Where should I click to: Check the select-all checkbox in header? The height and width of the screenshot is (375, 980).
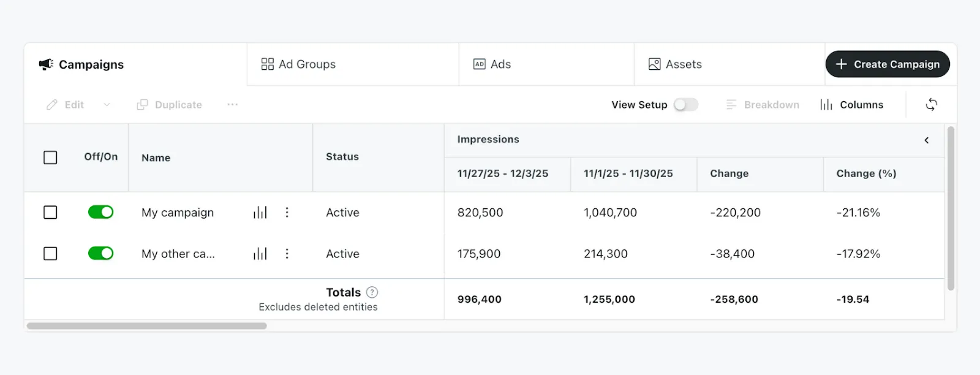click(x=50, y=157)
